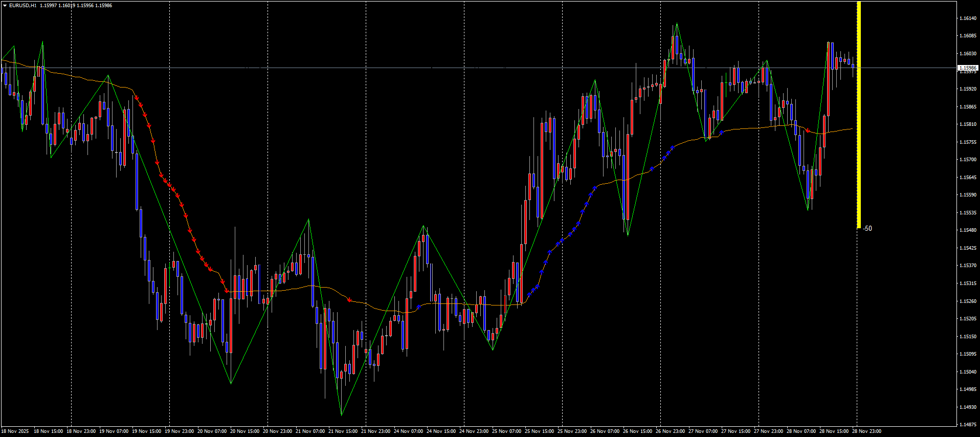980x437 pixels.
Task: Click the blue arrow near 27 Nov 07:00
Action: pos(721,133)
